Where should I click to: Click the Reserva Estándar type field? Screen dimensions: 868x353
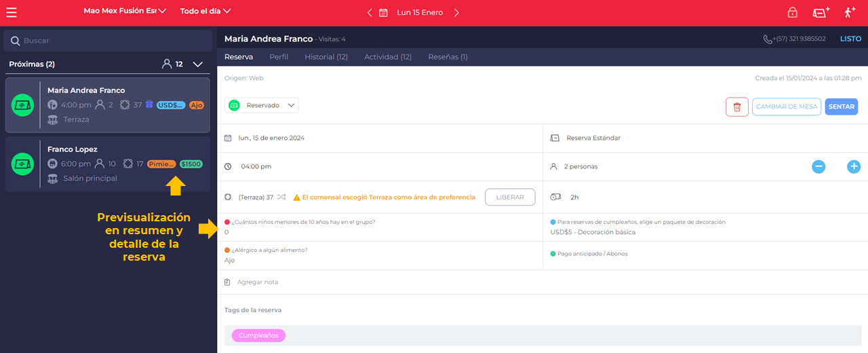[593, 138]
